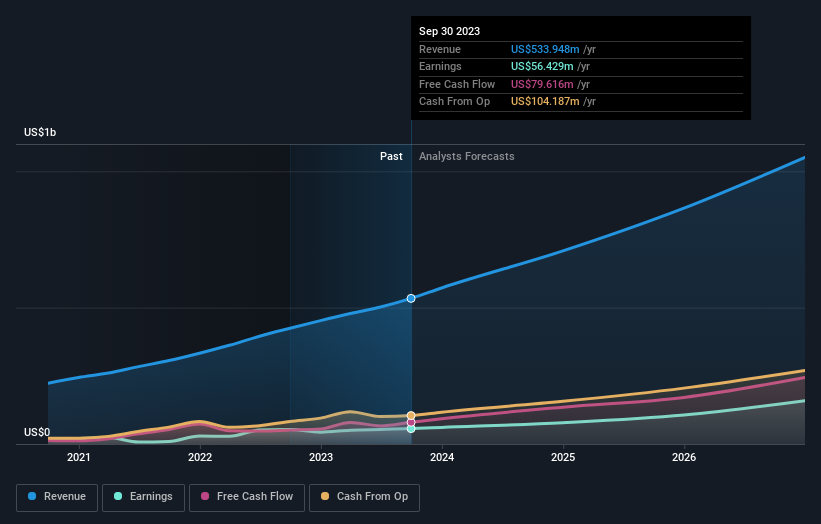This screenshot has width=821, height=524.
Task: Click the US$56.429m earnings value
Action: pos(542,66)
